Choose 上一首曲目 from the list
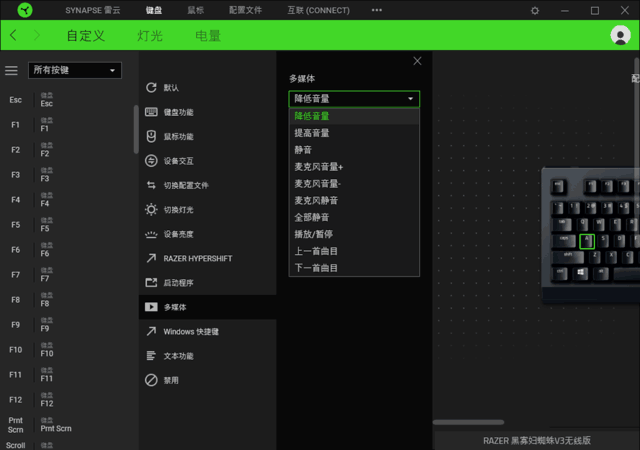640x450 pixels. (x=354, y=251)
